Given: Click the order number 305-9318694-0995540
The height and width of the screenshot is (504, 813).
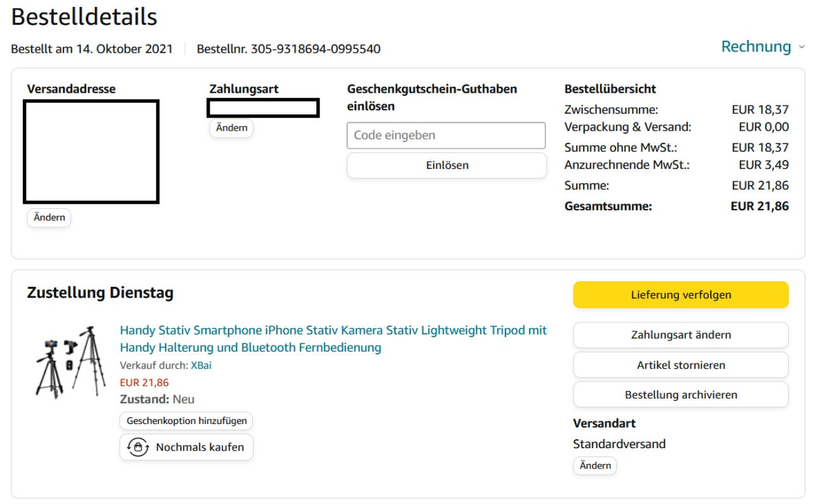Looking at the screenshot, I should click(316, 49).
